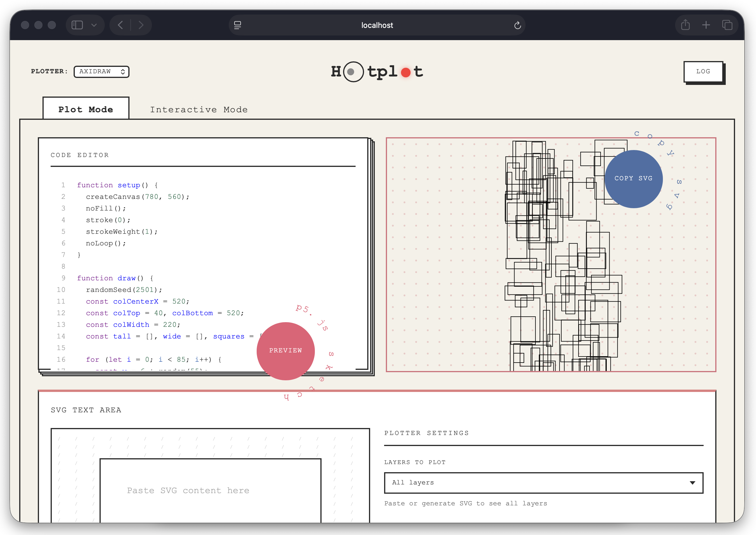Click the Paste SVG content text area
The height and width of the screenshot is (535, 756).
pyautogui.click(x=210, y=491)
